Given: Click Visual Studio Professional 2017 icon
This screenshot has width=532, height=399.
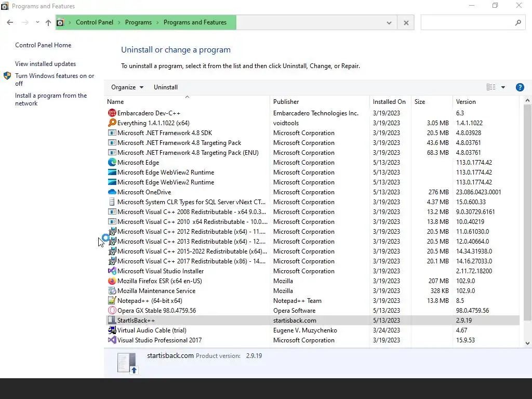Looking at the screenshot, I should point(112,340).
